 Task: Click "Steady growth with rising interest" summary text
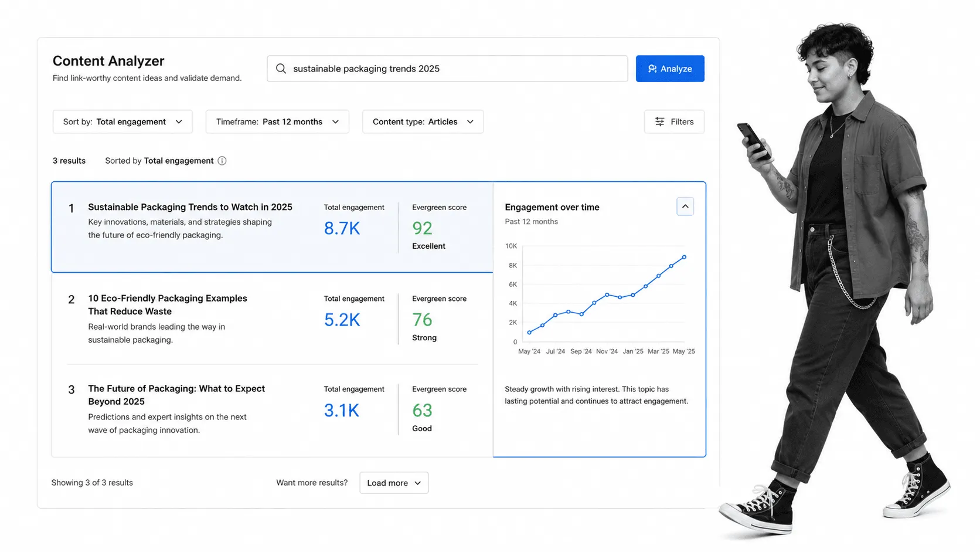click(x=596, y=395)
